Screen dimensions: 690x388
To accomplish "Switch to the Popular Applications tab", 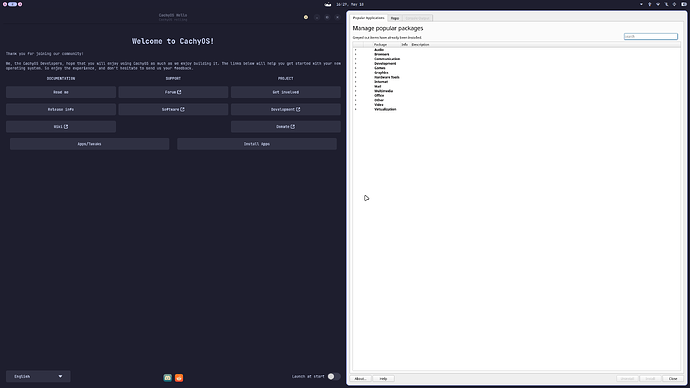I will point(369,18).
